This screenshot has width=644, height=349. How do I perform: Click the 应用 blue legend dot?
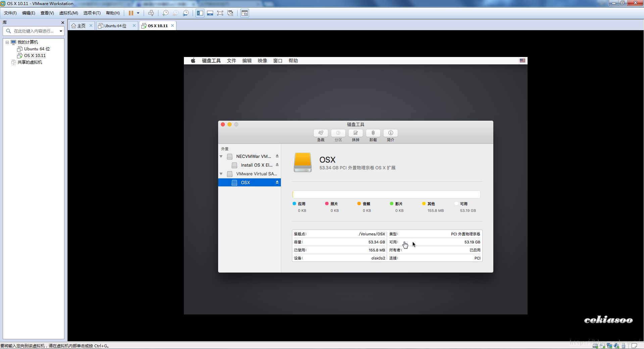(x=294, y=203)
